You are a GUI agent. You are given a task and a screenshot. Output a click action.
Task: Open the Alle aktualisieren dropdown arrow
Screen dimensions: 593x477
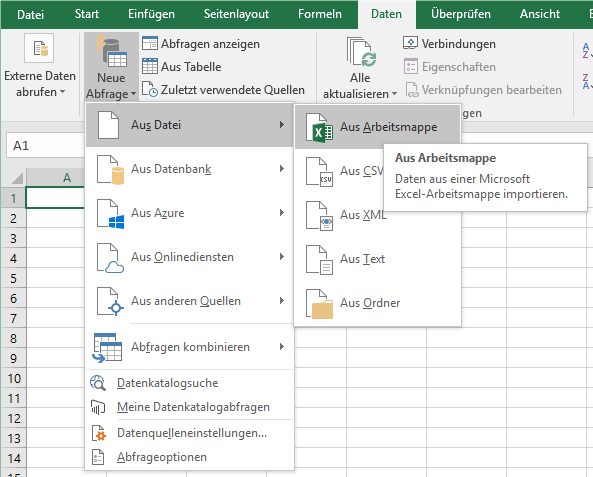[394, 93]
